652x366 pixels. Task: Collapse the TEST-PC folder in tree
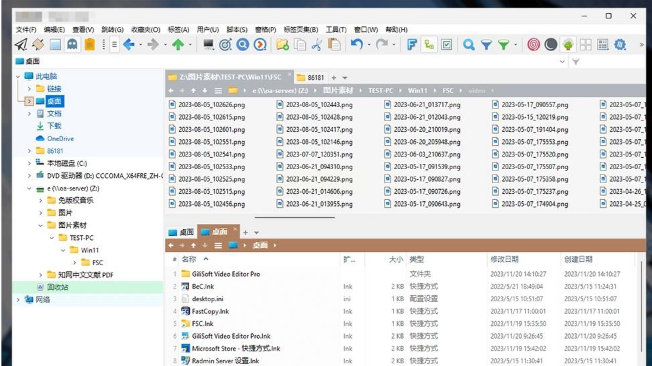click(x=52, y=238)
